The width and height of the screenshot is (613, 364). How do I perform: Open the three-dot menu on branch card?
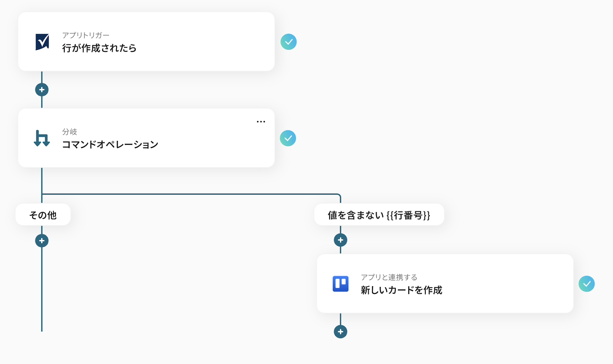(261, 122)
